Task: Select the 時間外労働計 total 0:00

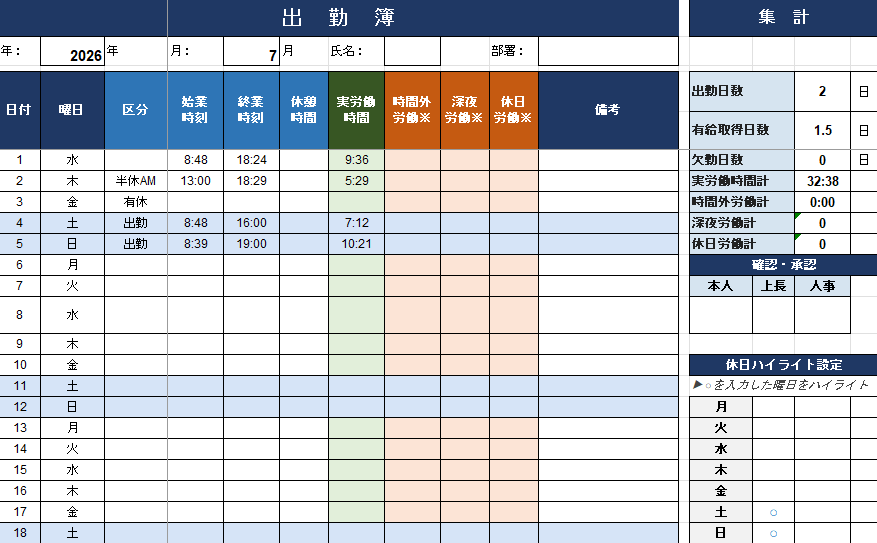Action: point(822,202)
